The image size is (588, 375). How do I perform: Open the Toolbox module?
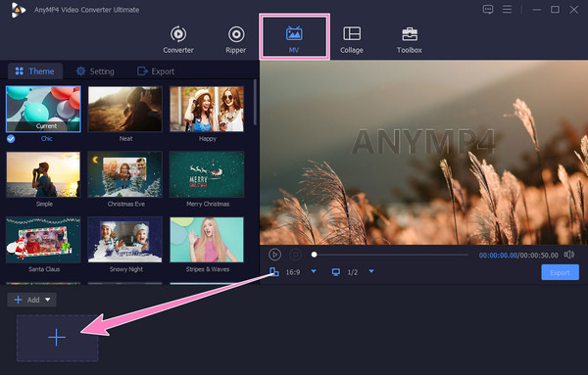410,40
